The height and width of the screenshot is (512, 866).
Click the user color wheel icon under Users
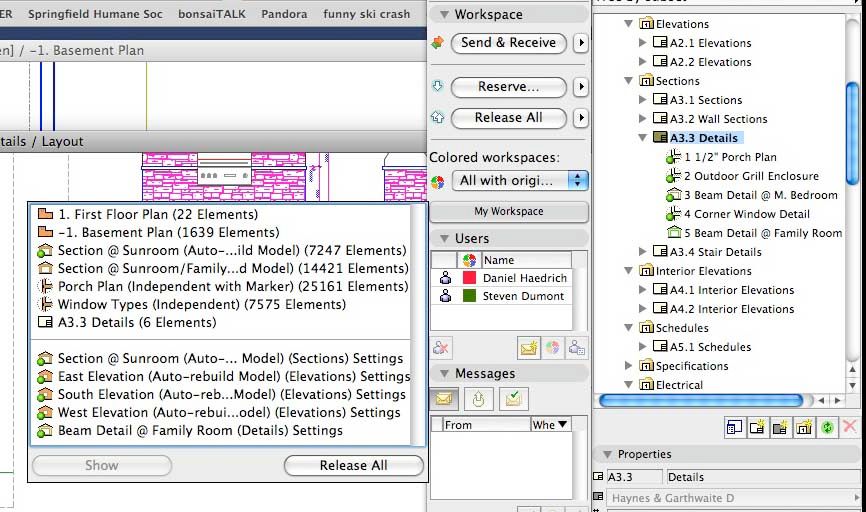pos(552,347)
